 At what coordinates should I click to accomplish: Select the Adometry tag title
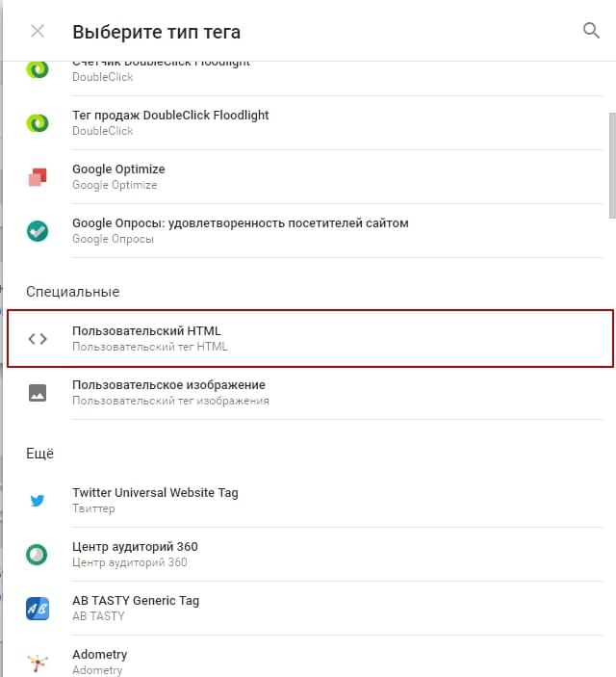[x=100, y=655]
